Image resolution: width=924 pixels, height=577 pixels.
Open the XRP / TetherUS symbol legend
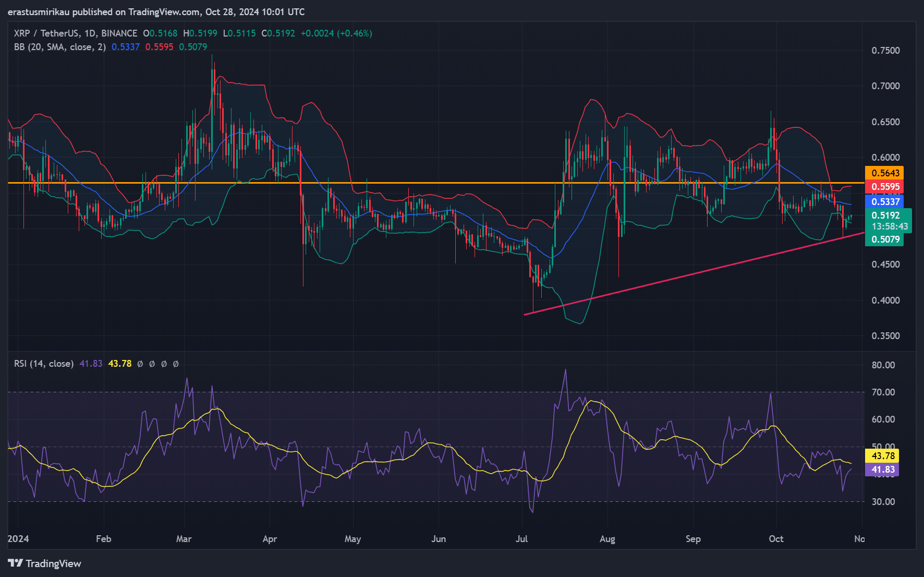pyautogui.click(x=75, y=33)
